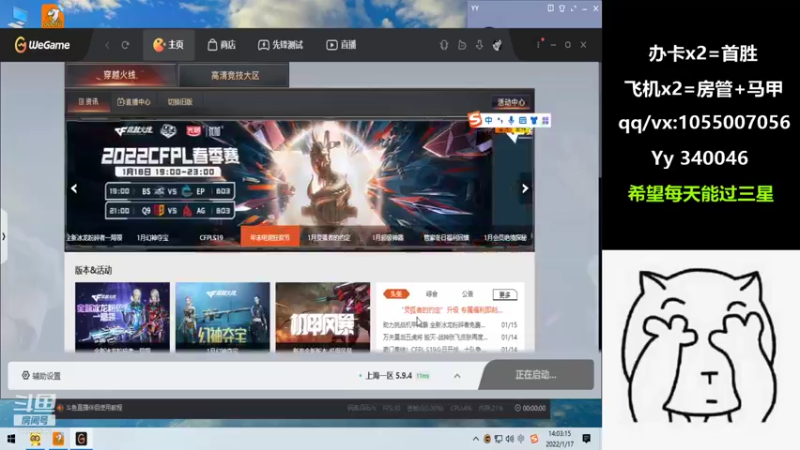Show previous banner with left arrow
This screenshot has width=800, height=450.
[x=74, y=188]
